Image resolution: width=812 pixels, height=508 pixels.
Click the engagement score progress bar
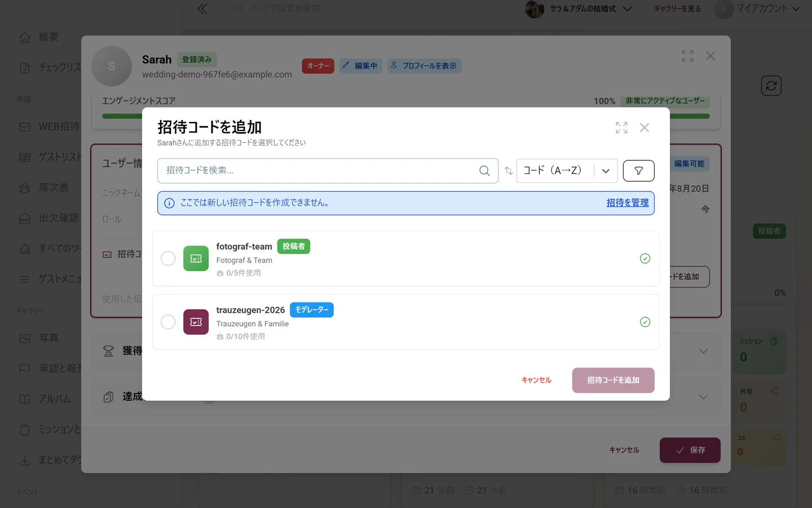point(406,116)
